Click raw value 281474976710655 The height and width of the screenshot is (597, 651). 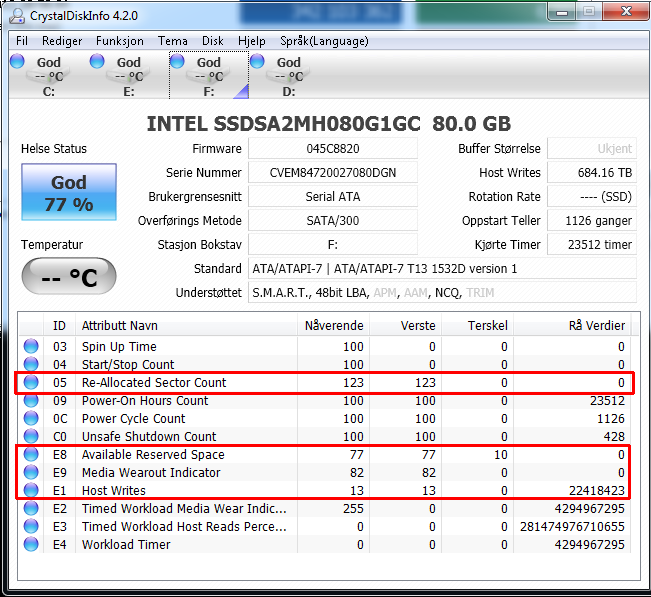coord(572,526)
